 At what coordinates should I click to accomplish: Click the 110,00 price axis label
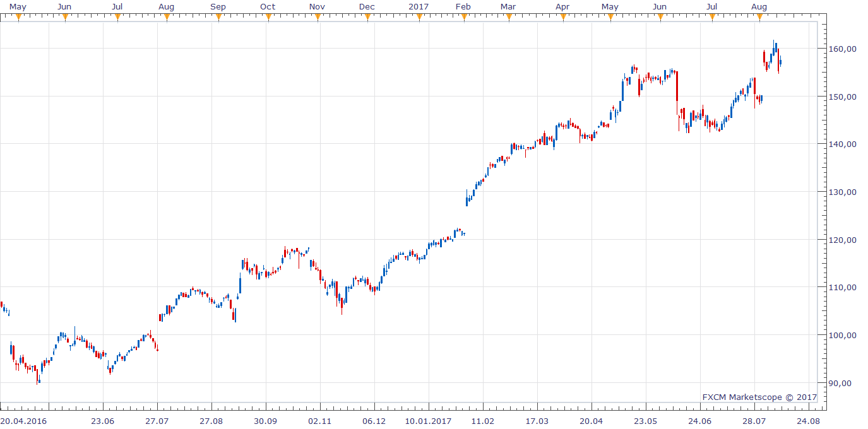click(844, 287)
